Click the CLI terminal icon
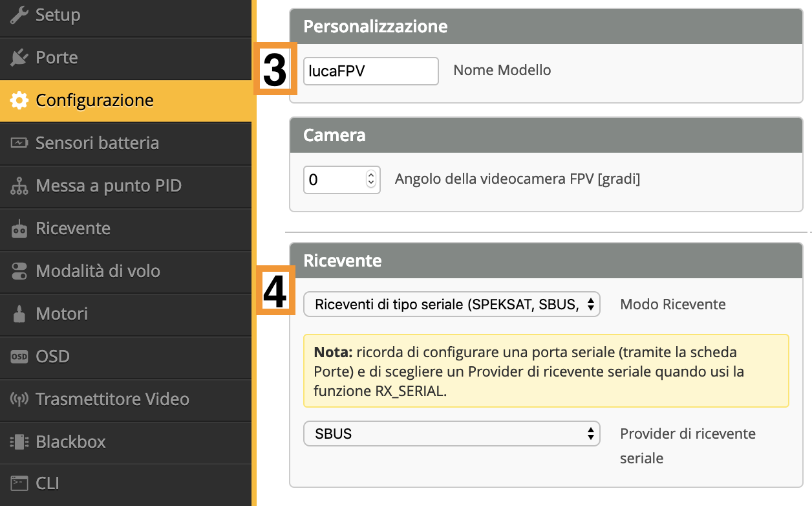Image resolution: width=812 pixels, height=506 pixels. coord(19,483)
